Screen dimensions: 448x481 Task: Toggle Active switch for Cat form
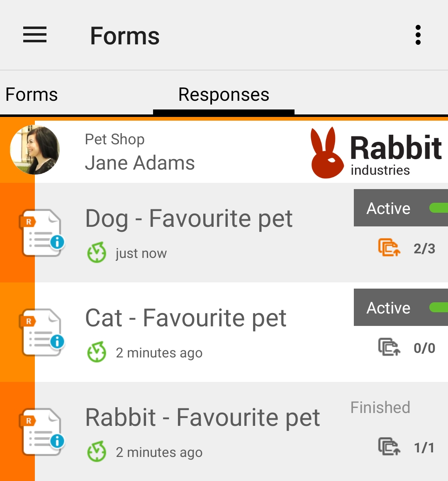pyautogui.click(x=401, y=307)
